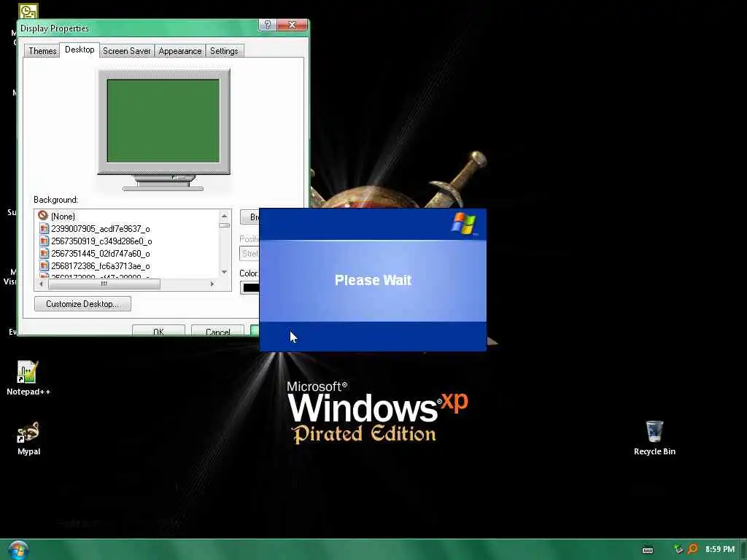Click the orange magnifier tray icon
Viewport: 747px width, 560px height.
(692, 549)
